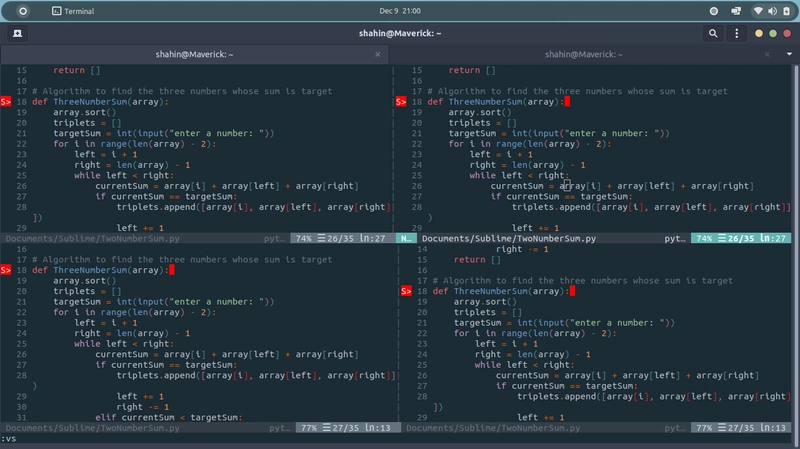
Task: Click the round tray indicator left of screens icon
Action: (x=713, y=11)
